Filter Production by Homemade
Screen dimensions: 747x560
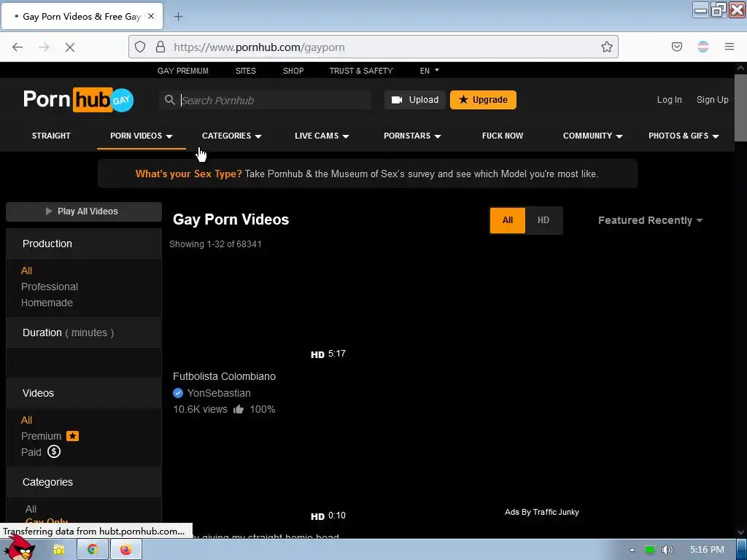click(x=47, y=303)
